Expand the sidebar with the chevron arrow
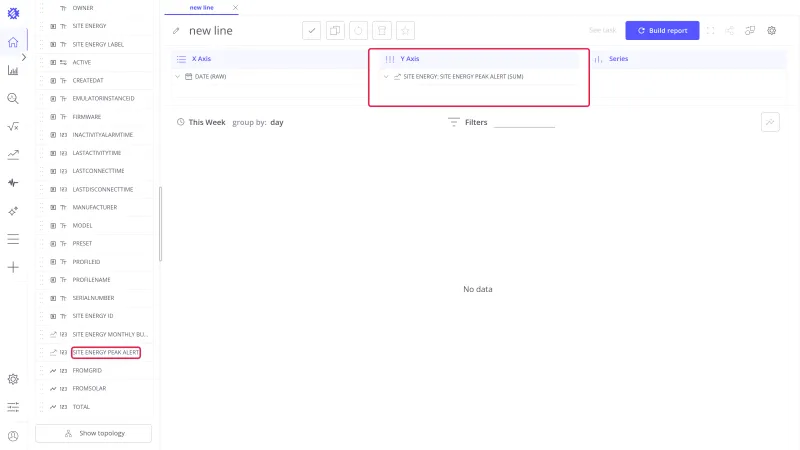This screenshot has width=800, height=450. 23,57
